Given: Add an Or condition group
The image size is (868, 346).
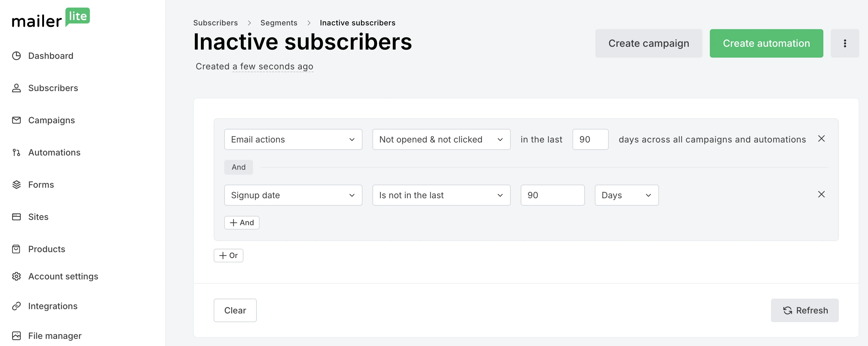Looking at the screenshot, I should [x=228, y=255].
